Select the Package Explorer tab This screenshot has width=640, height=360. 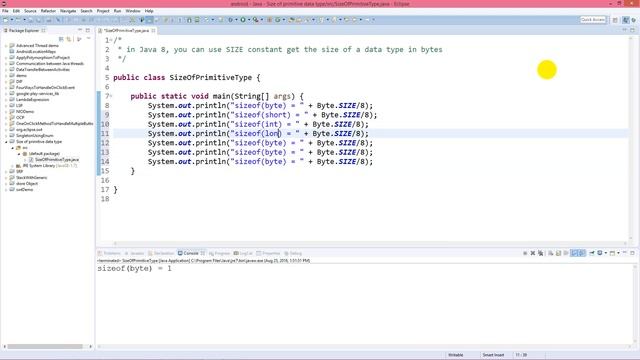click(24, 30)
